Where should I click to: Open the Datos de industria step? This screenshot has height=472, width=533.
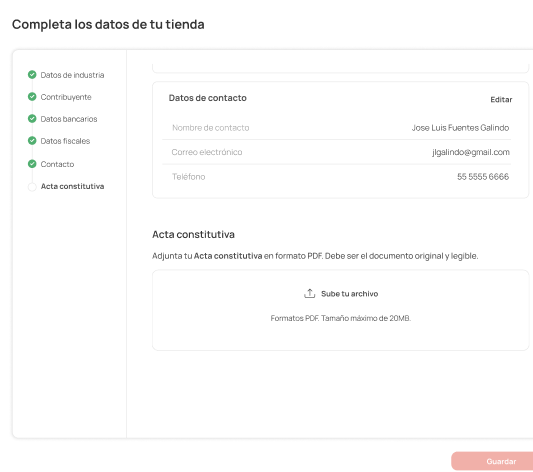point(72,75)
